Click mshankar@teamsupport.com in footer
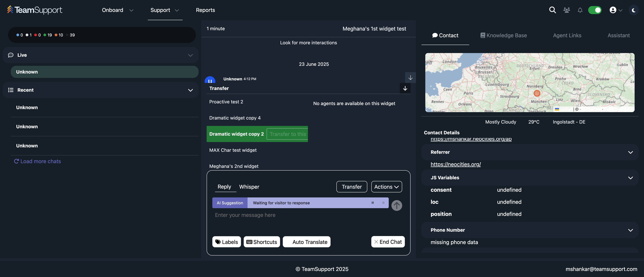644x277 pixels. pyautogui.click(x=601, y=269)
